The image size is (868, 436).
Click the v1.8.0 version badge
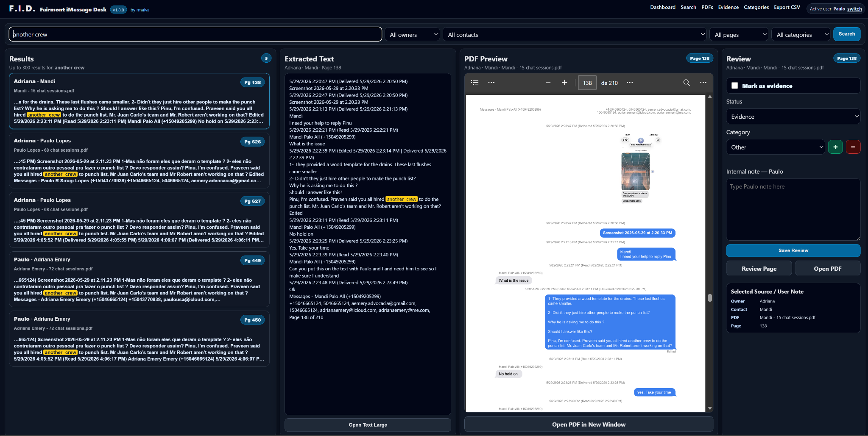tap(118, 10)
